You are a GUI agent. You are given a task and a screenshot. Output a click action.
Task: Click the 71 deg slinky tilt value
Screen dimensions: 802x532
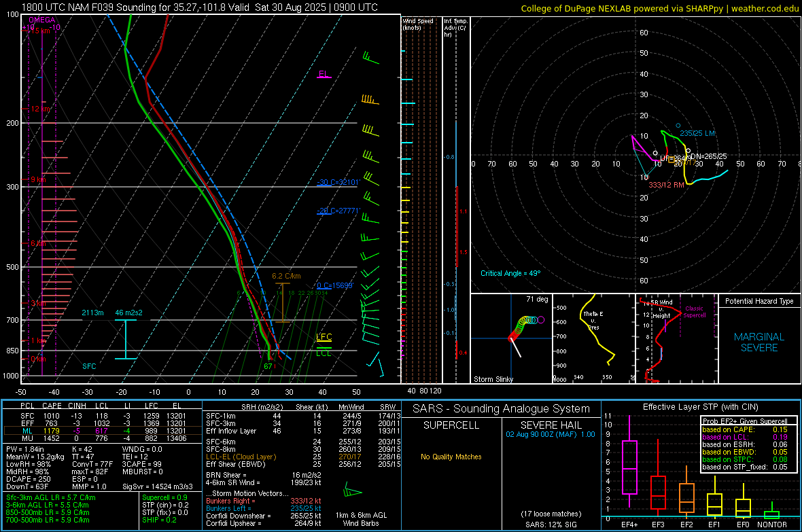[x=537, y=299]
